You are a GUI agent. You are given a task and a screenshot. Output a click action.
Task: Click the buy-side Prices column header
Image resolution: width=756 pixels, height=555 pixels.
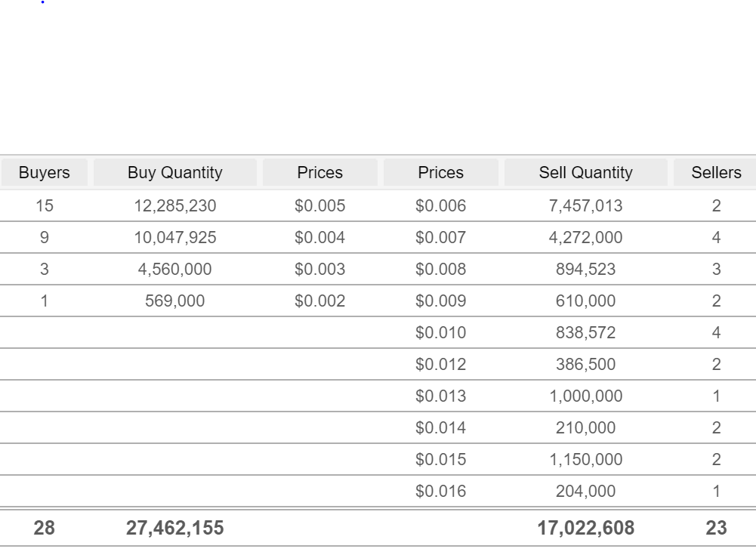tap(320, 173)
